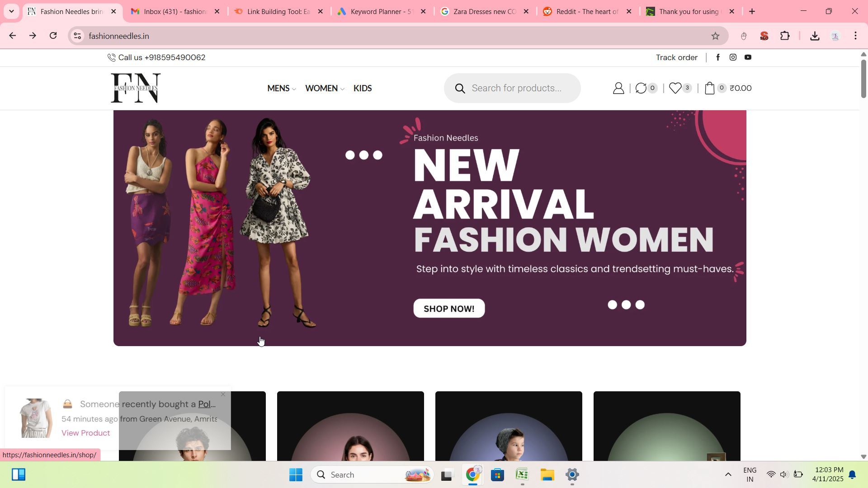The width and height of the screenshot is (868, 488).
Task: Close the recent purchase notification popup
Action: 223,394
